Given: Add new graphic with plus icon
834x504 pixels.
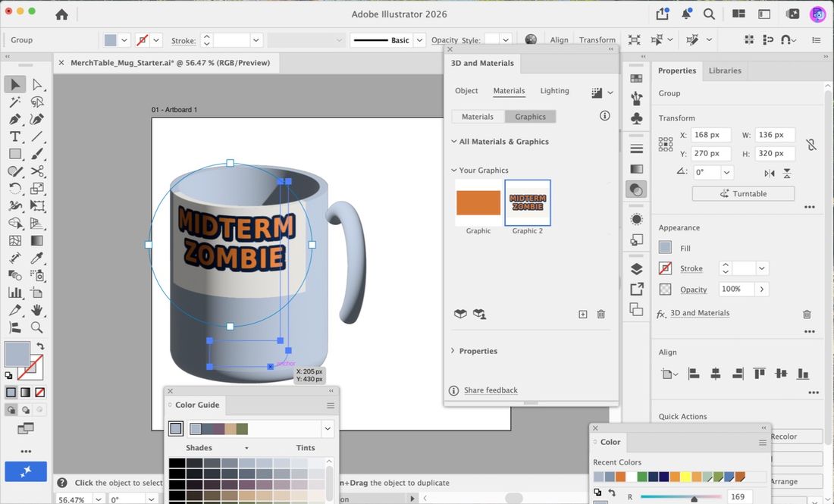Looking at the screenshot, I should (x=583, y=315).
